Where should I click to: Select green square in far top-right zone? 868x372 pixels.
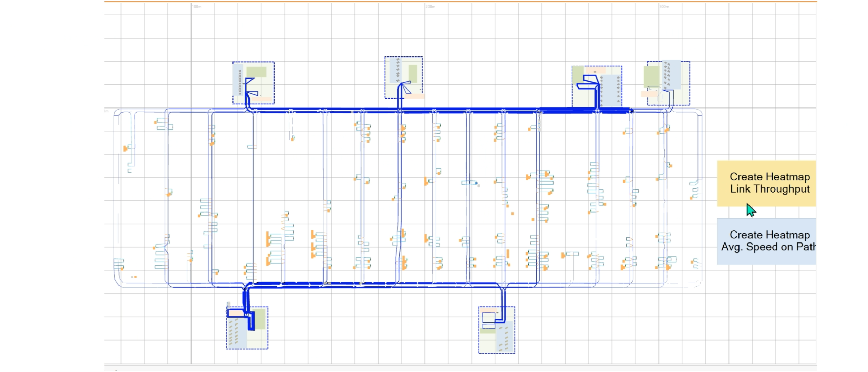tap(651, 77)
